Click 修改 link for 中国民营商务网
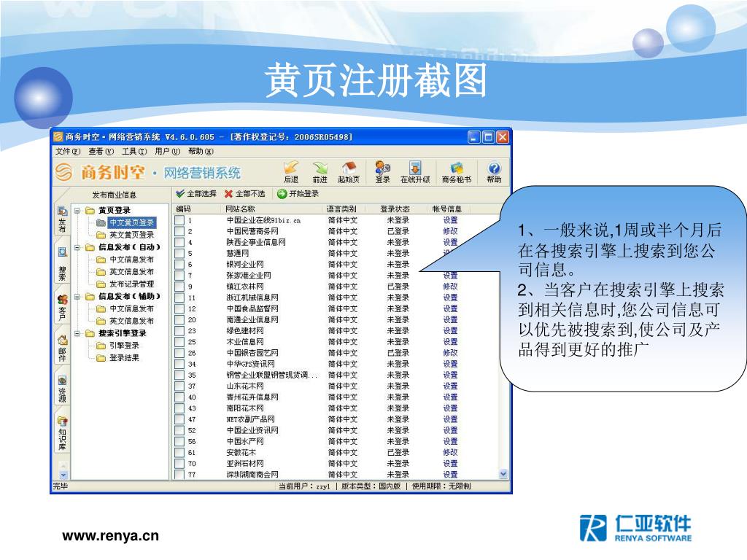This screenshot has width=747, height=560. click(x=450, y=231)
